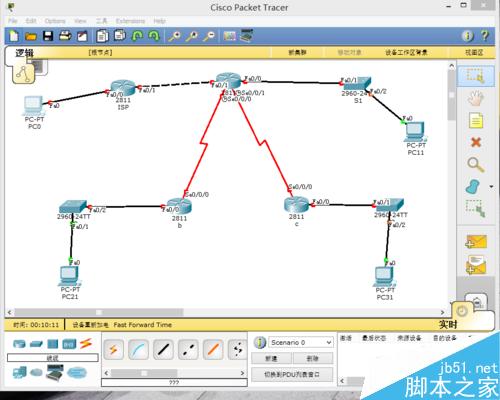Click the 新建 (New) scenario button
Viewport: 500px width, 400px height.
(271, 359)
